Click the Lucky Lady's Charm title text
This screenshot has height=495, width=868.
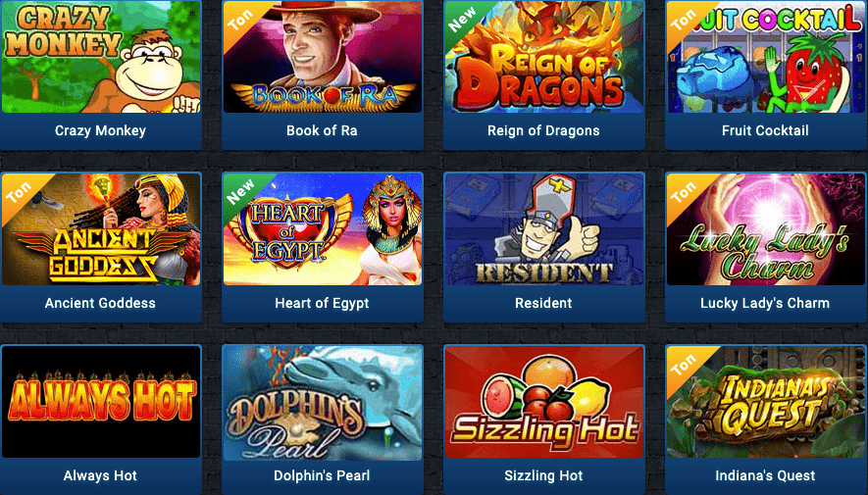765,303
